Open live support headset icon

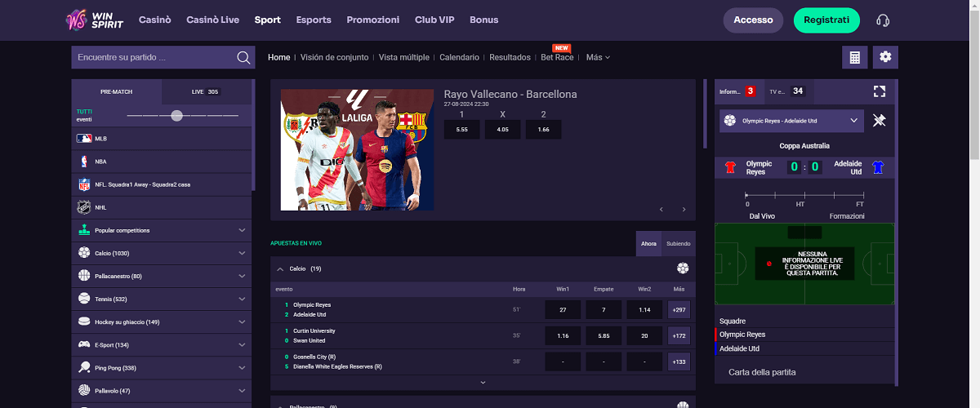(x=883, y=20)
